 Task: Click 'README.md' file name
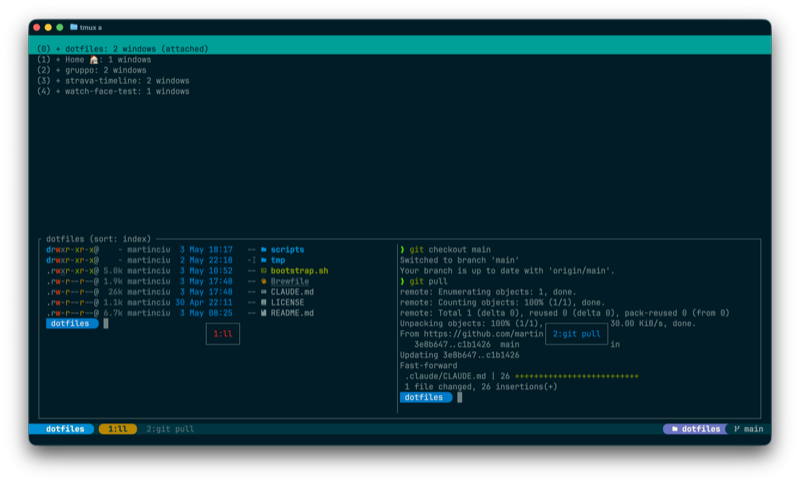point(292,313)
